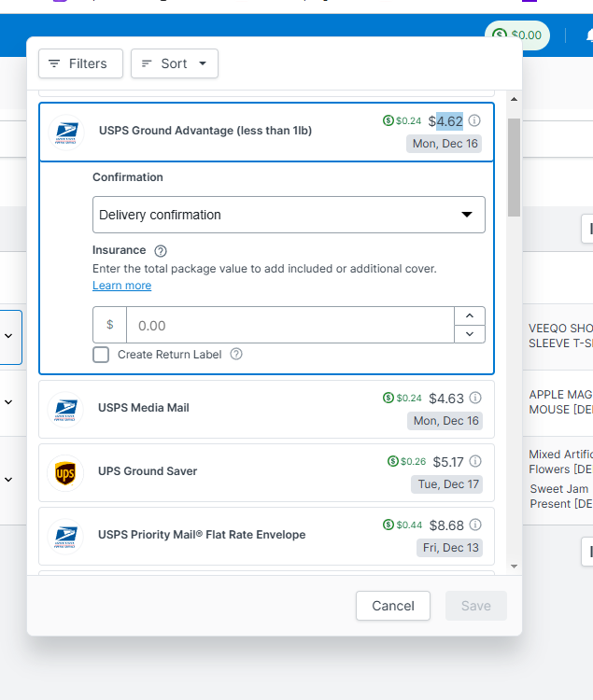Click info icon next to $5.17 price
The width and height of the screenshot is (593, 700).
(475, 461)
